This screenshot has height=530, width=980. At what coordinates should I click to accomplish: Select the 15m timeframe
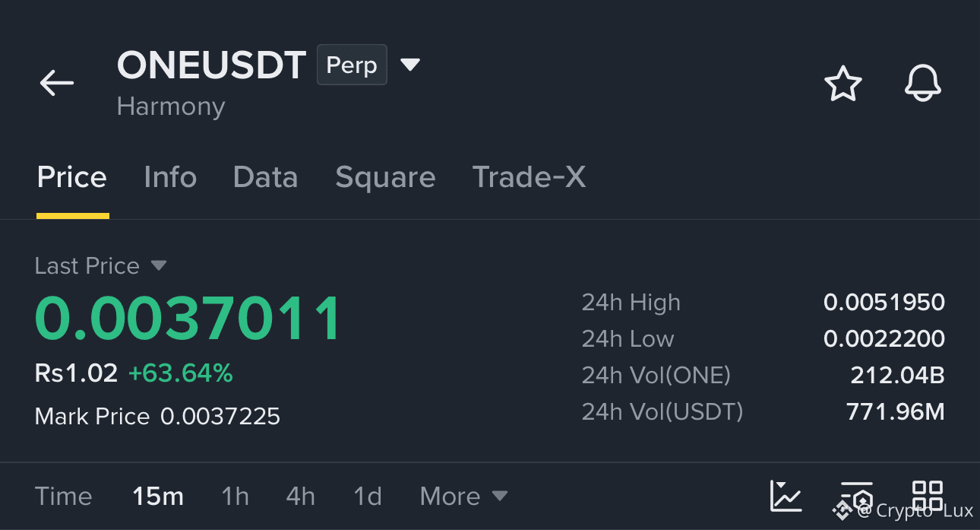[158, 497]
